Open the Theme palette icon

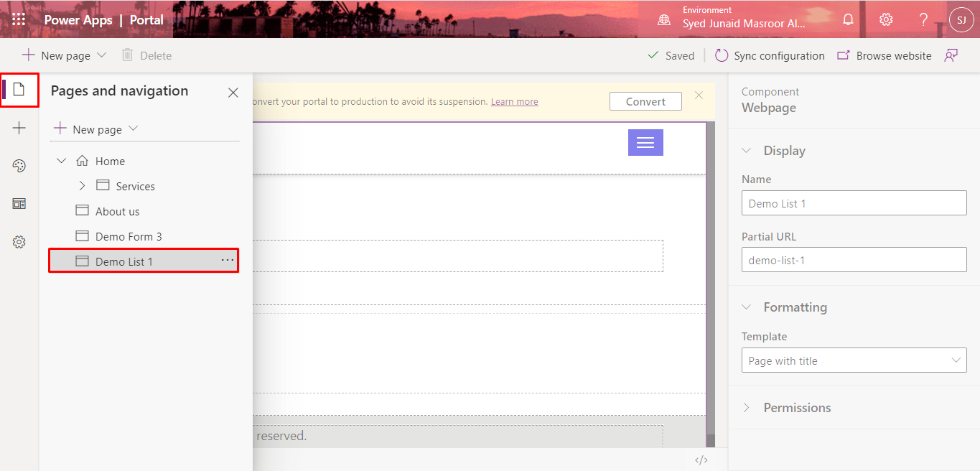(x=19, y=165)
